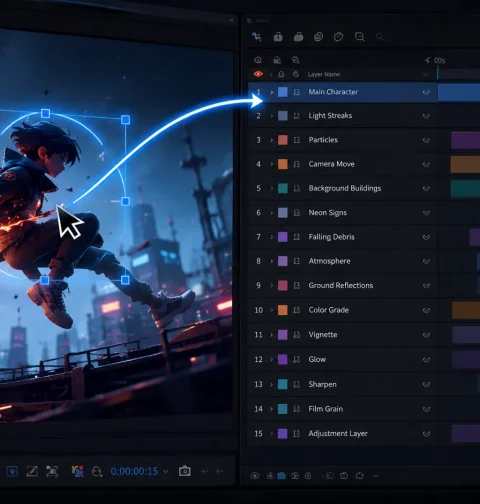Click the layer type icon next to Neon Signs
480x504 pixels.
tap(296, 213)
